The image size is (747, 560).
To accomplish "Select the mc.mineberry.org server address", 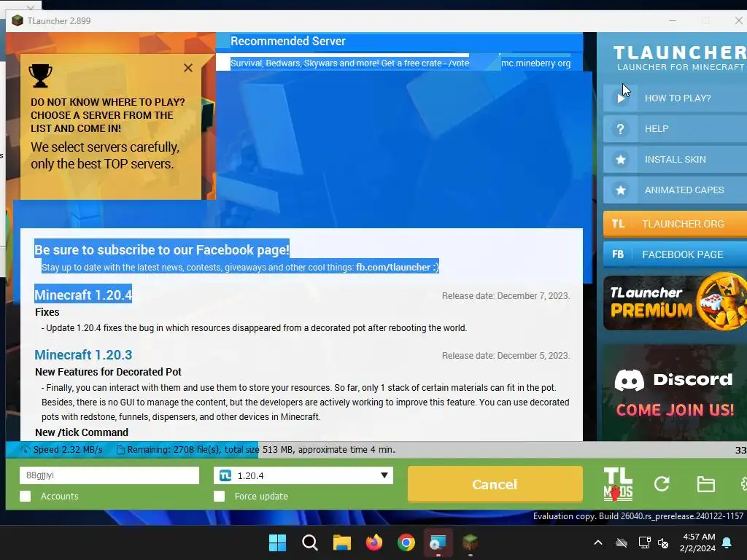I will [x=535, y=63].
